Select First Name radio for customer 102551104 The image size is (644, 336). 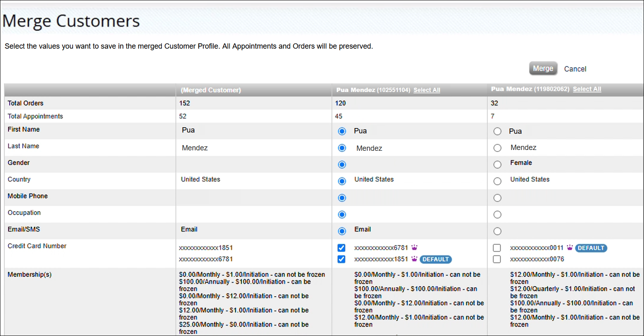pyautogui.click(x=342, y=131)
